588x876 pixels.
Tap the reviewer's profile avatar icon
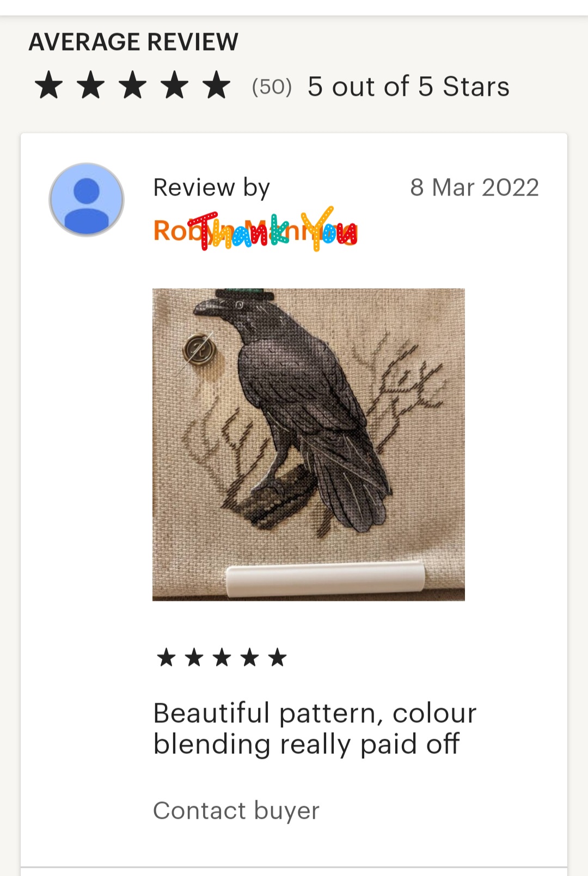pyautogui.click(x=87, y=199)
